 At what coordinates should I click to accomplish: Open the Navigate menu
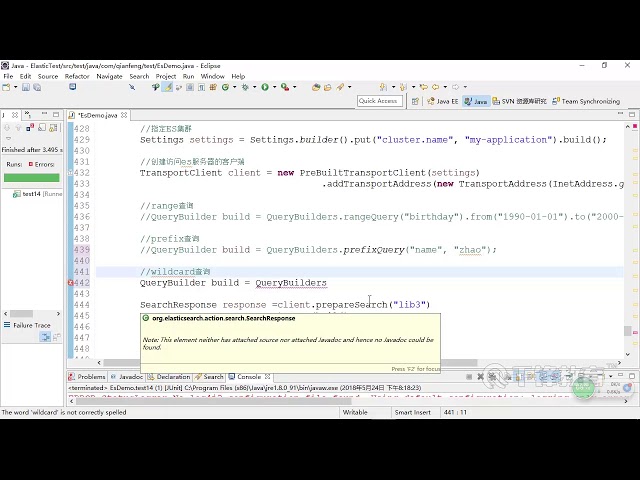pos(109,76)
